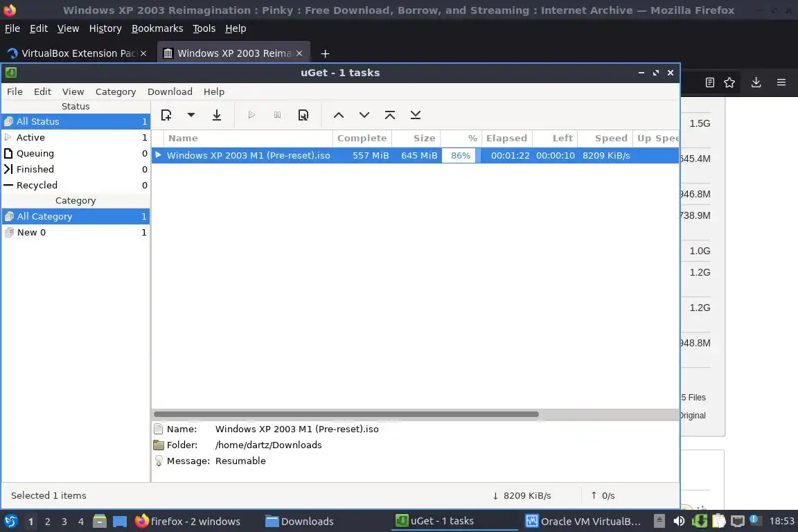Click the uGet tray icon
This screenshot has width=798, height=532.
tap(699, 522)
